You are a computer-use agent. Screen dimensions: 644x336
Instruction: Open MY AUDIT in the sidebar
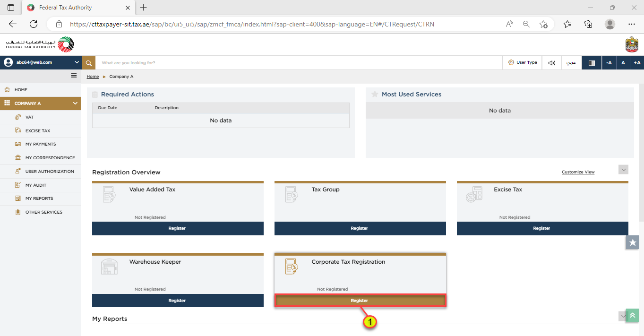(x=40, y=185)
